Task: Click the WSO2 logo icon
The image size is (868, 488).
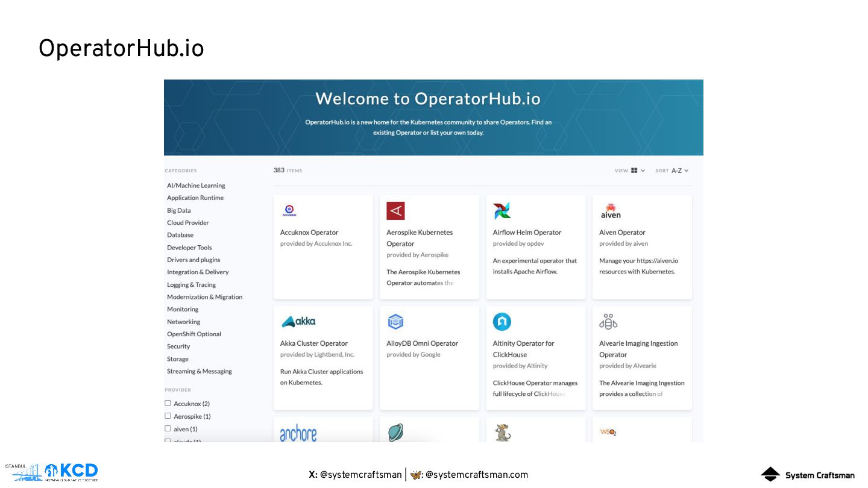Action: [x=608, y=432]
